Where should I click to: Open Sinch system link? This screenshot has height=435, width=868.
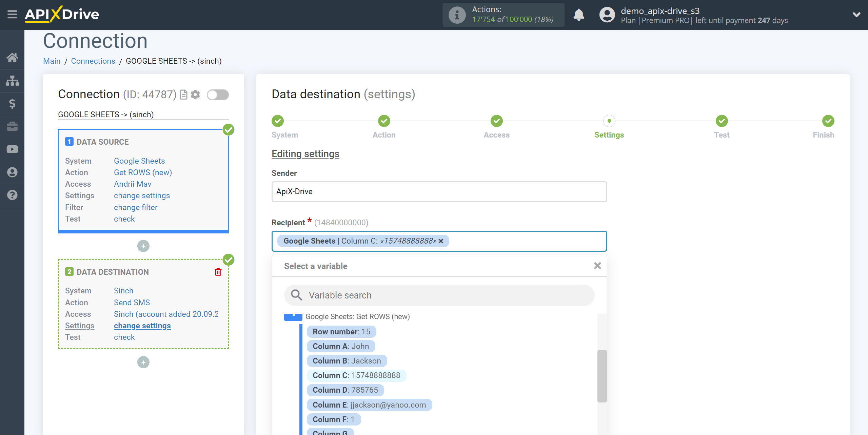(123, 291)
